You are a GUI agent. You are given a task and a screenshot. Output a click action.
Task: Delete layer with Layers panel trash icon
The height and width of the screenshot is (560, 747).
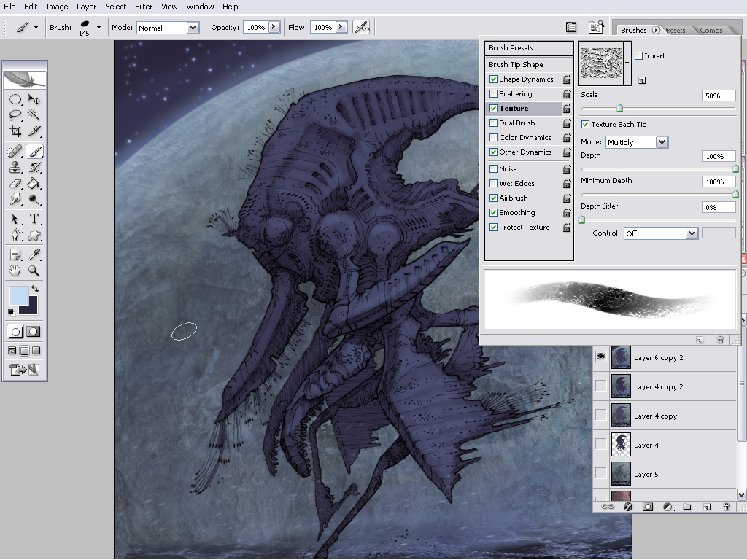[727, 507]
